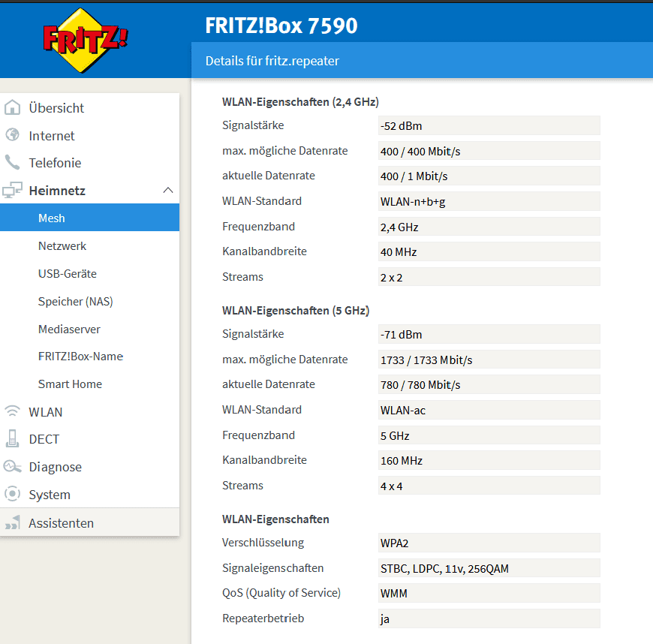Click the WMM QoS field
This screenshot has width=653, height=644.
click(489, 594)
